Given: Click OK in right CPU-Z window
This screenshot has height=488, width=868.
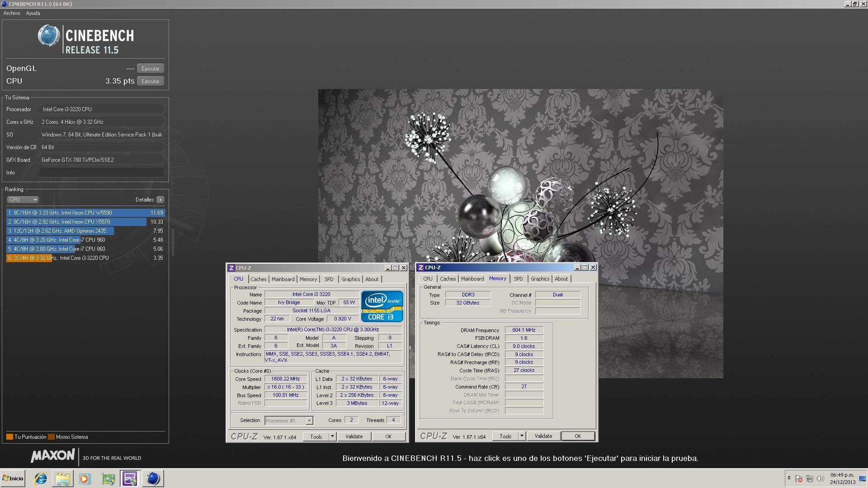Looking at the screenshot, I should pos(578,436).
